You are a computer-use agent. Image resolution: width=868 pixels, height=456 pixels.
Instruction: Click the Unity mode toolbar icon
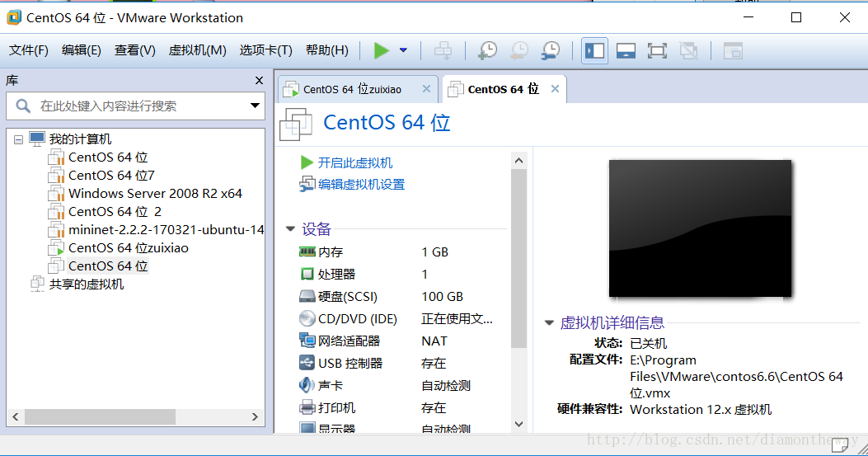pos(688,51)
